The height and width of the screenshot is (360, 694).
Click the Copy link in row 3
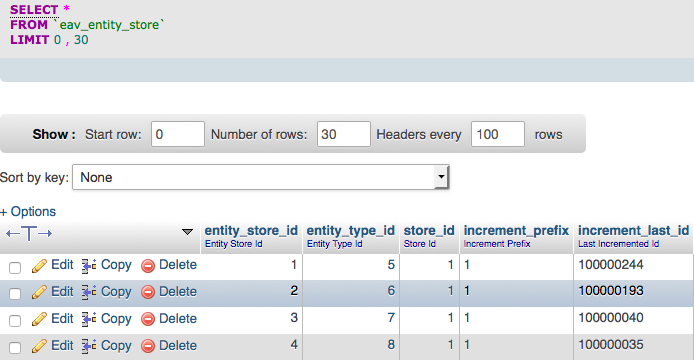tap(116, 319)
